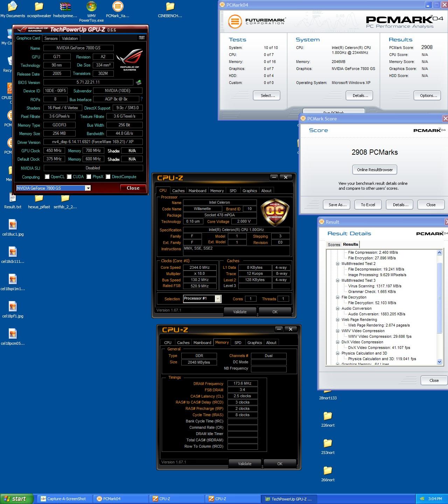448x504 pixels.
Task: Click Details... button under System
Action: [359, 96]
